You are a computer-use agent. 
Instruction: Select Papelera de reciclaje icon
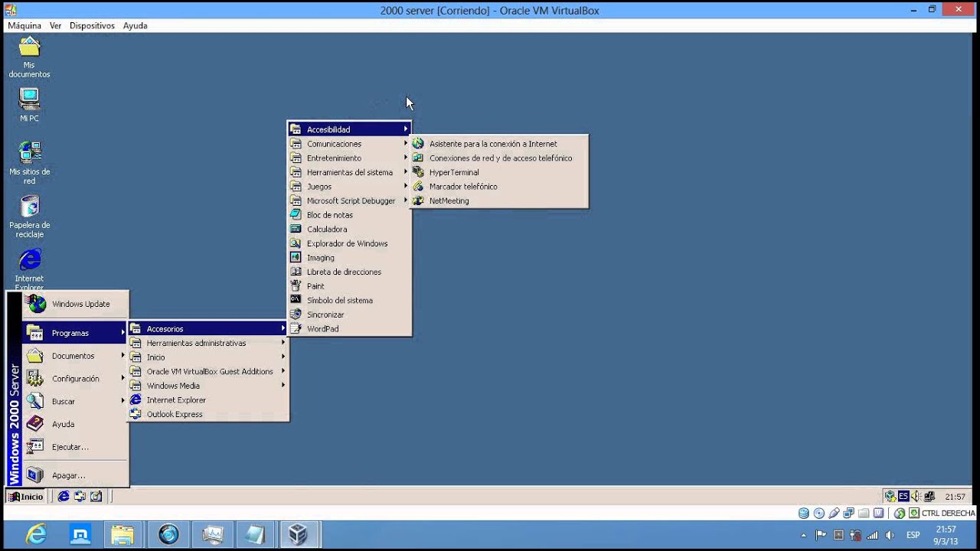point(29,216)
